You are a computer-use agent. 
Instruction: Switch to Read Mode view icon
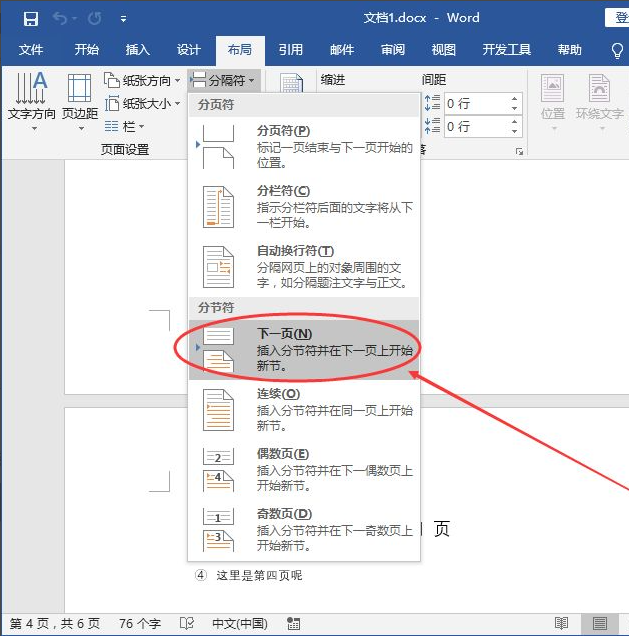click(x=562, y=624)
